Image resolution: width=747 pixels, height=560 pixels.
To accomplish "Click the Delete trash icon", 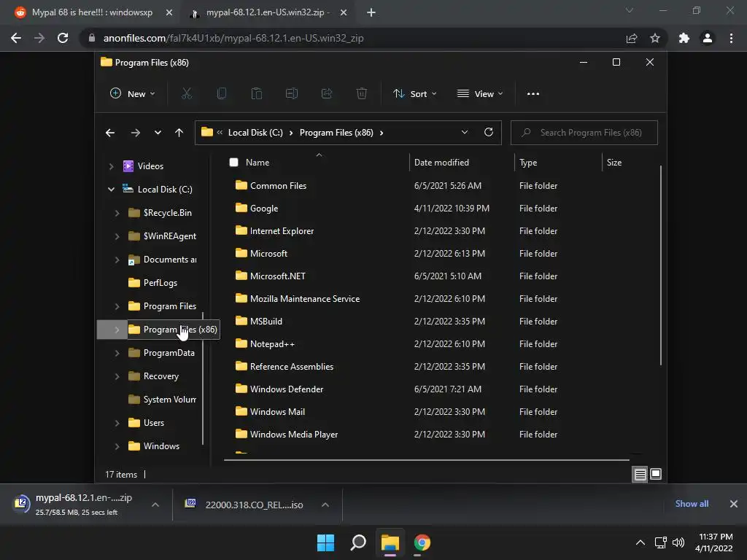I will pyautogui.click(x=362, y=94).
